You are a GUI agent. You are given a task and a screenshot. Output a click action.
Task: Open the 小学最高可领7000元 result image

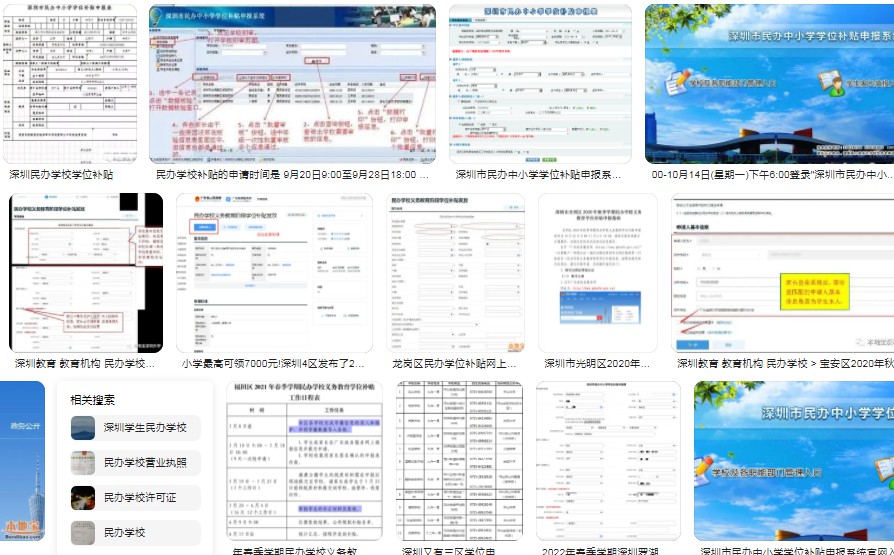274,273
